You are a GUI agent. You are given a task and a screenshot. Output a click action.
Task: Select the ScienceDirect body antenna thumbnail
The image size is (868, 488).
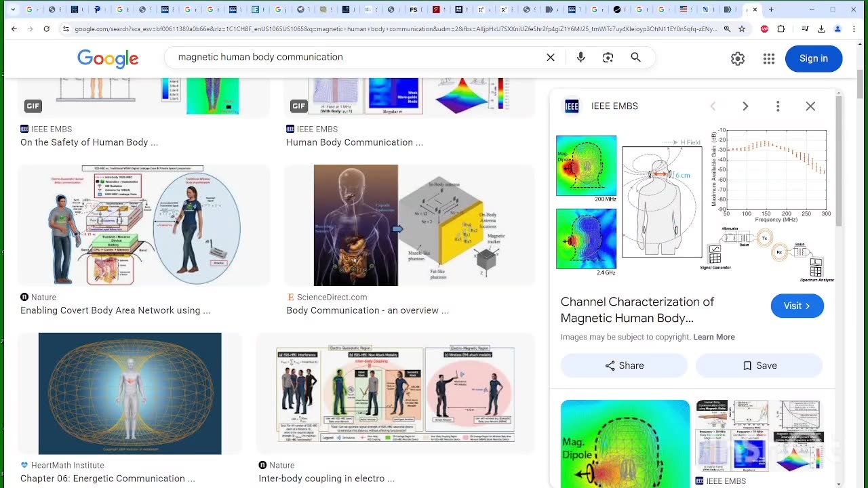pyautogui.click(x=410, y=225)
